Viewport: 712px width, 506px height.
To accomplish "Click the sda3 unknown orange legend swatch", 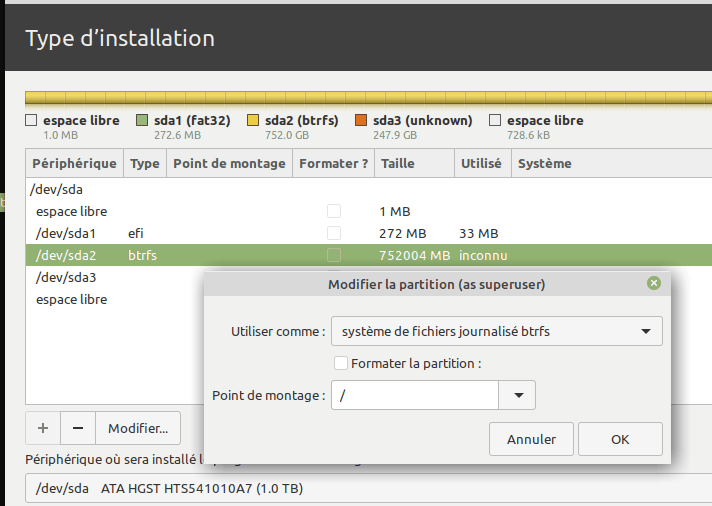I will [x=361, y=121].
